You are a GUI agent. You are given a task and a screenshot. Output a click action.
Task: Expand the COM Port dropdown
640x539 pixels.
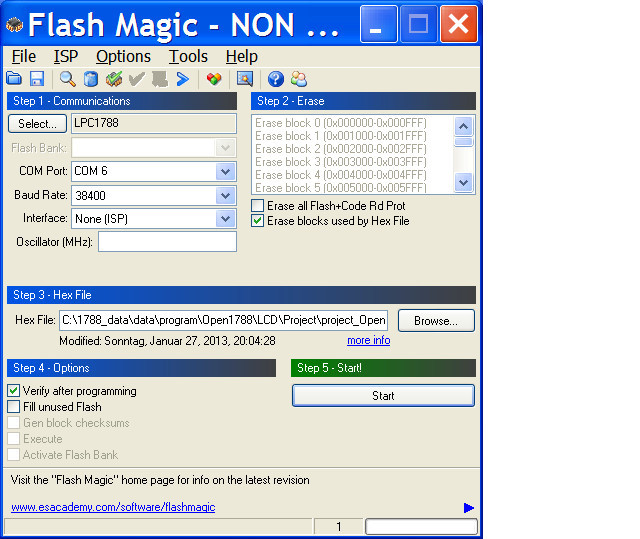coord(225,171)
